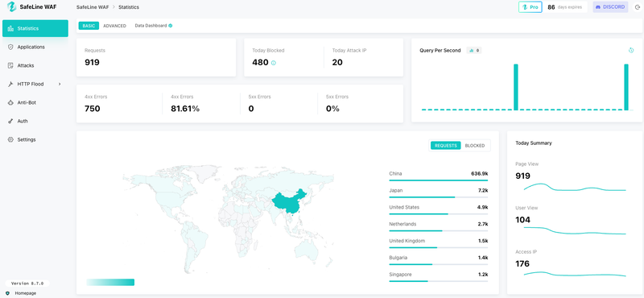Click the info icon beside Data Dashboard
The width and height of the screenshot is (644, 298).
171,26
